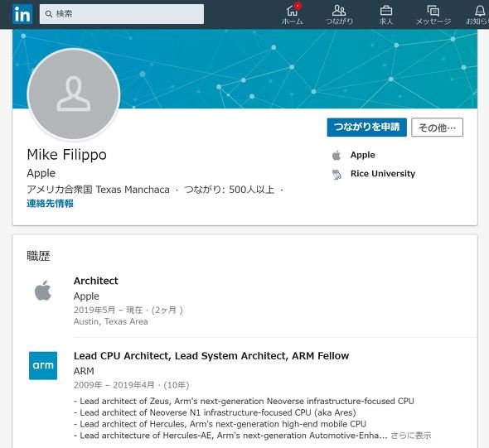Click the search (検索) input field
Screen dimensions: 489x448
122,14
